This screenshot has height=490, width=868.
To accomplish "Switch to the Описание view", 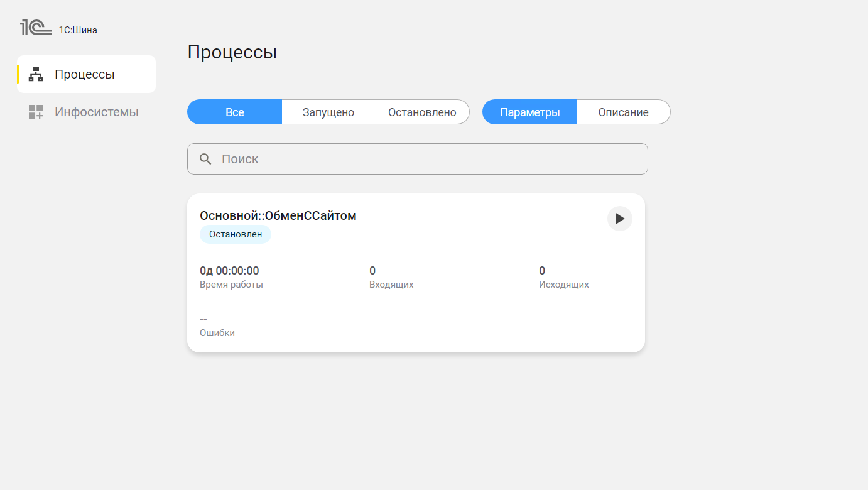I will (623, 112).
